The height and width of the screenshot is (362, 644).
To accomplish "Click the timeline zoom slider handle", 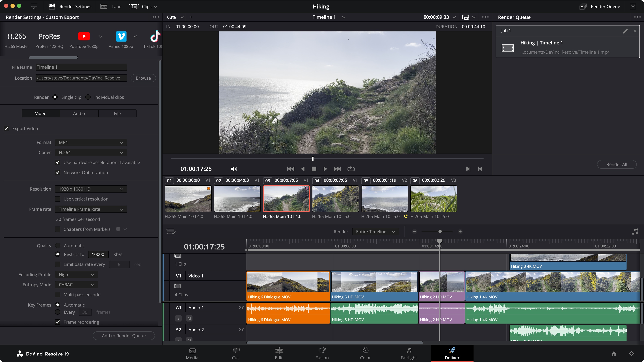I will point(440,232).
